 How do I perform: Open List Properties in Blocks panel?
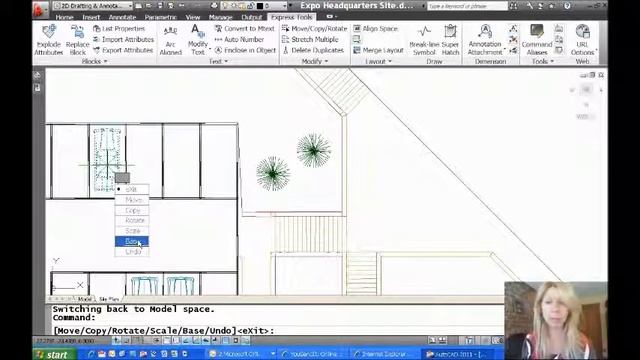(119, 29)
